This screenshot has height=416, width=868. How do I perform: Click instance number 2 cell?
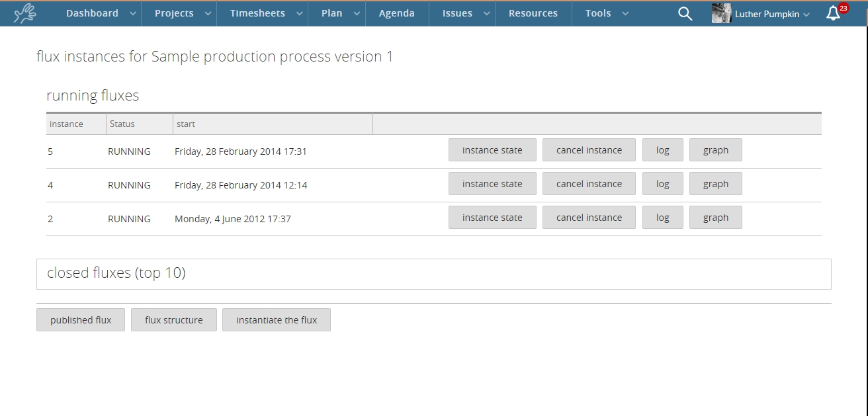coord(50,219)
